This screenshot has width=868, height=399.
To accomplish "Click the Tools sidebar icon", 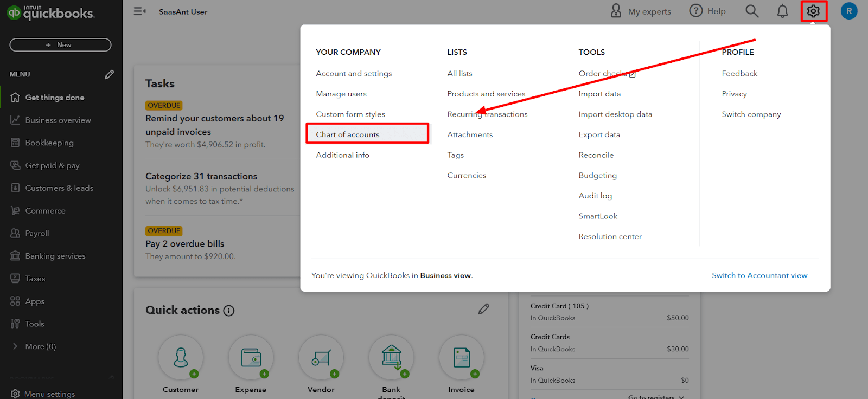I will (15, 324).
